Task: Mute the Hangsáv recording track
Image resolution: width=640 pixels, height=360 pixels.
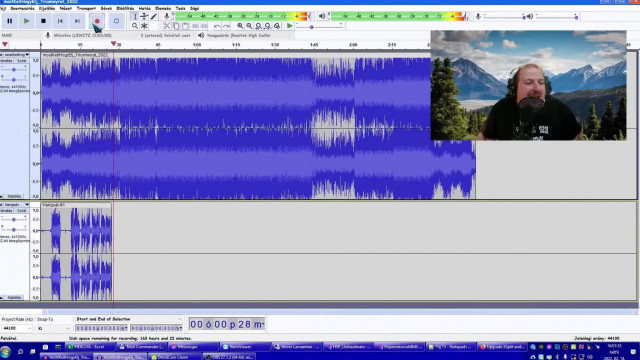Action: click(x=7, y=211)
